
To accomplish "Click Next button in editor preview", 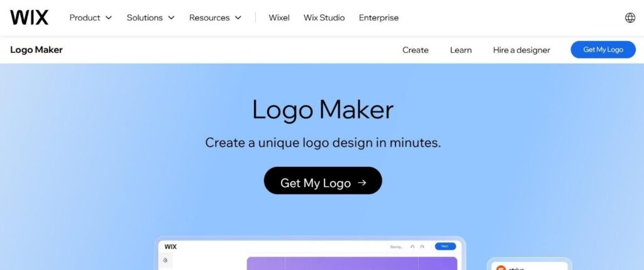I will tap(446, 246).
